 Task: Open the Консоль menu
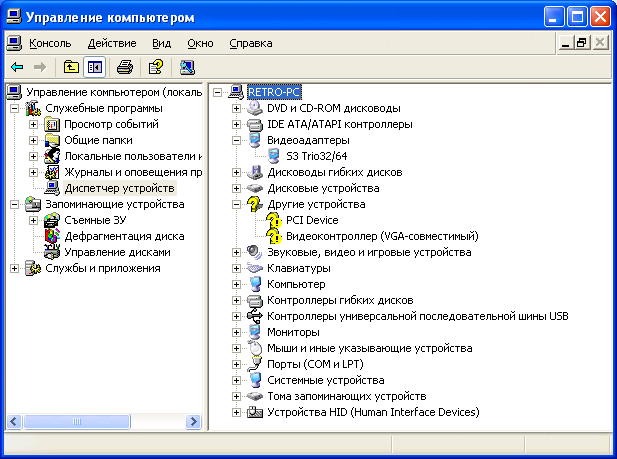pos(50,43)
